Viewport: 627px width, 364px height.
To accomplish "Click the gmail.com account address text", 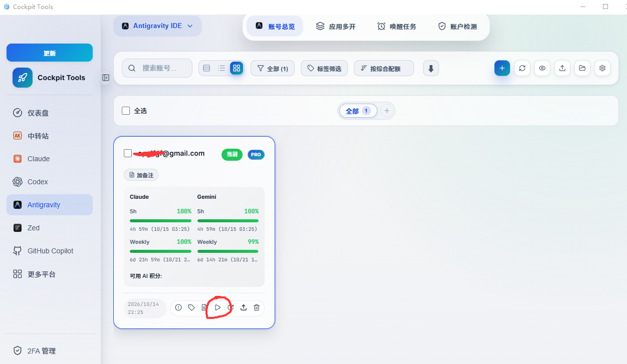I will pos(171,153).
